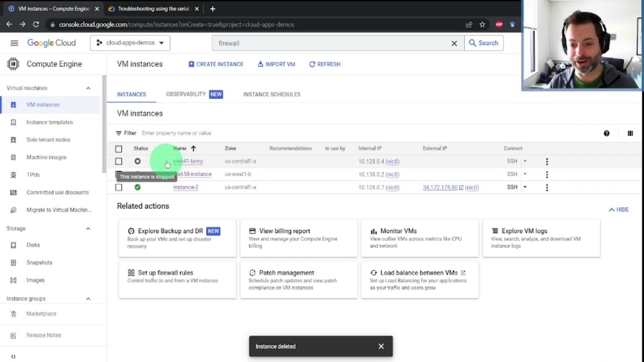Collapse the Virtual machines sidebar section
This screenshot has width=644, height=362.
click(88, 88)
